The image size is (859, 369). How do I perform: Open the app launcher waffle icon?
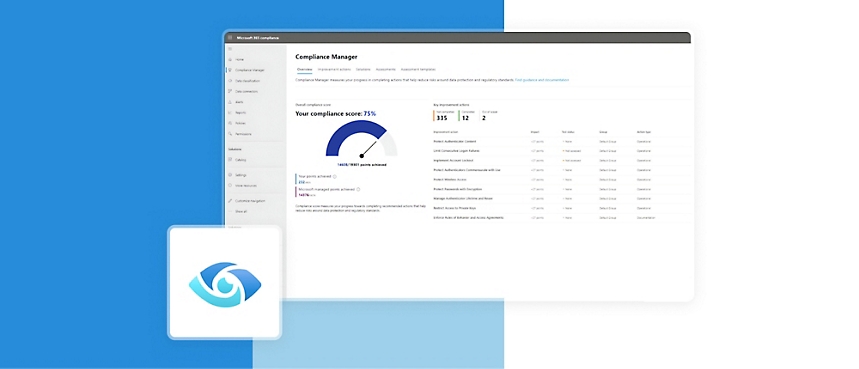pyautogui.click(x=230, y=38)
